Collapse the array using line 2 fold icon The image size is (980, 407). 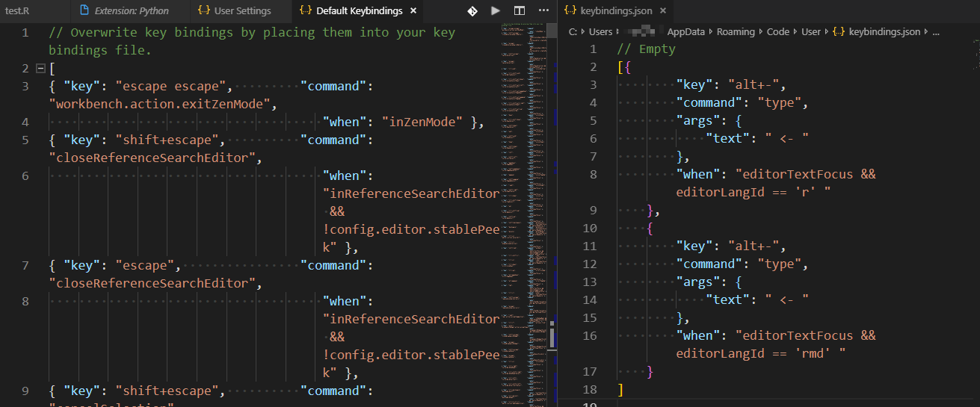tap(41, 69)
